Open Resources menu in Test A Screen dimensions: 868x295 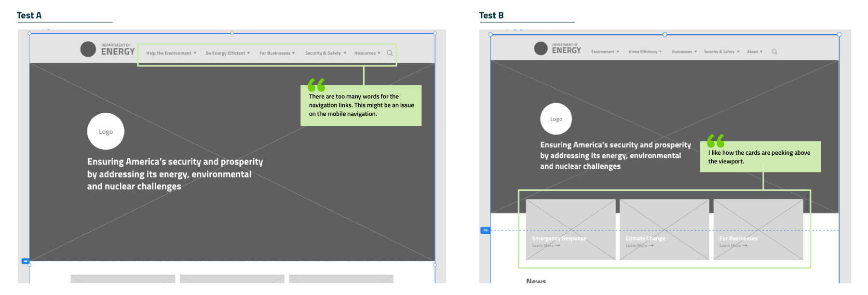coord(367,53)
